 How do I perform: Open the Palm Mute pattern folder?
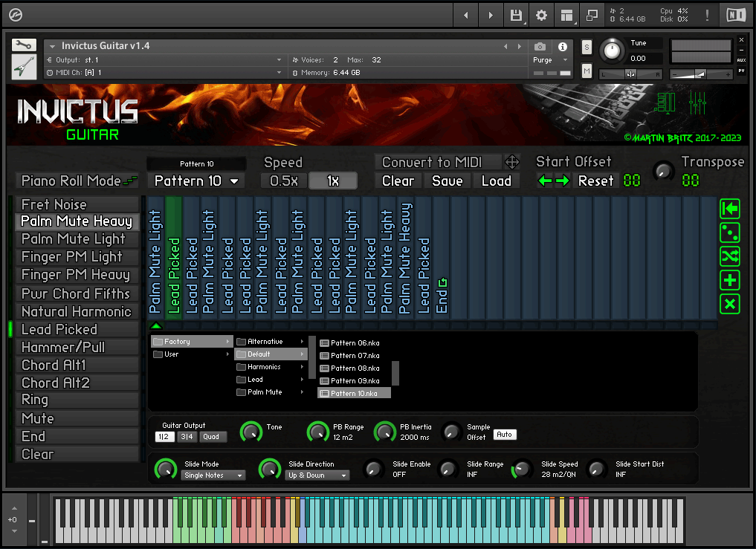coord(271,392)
